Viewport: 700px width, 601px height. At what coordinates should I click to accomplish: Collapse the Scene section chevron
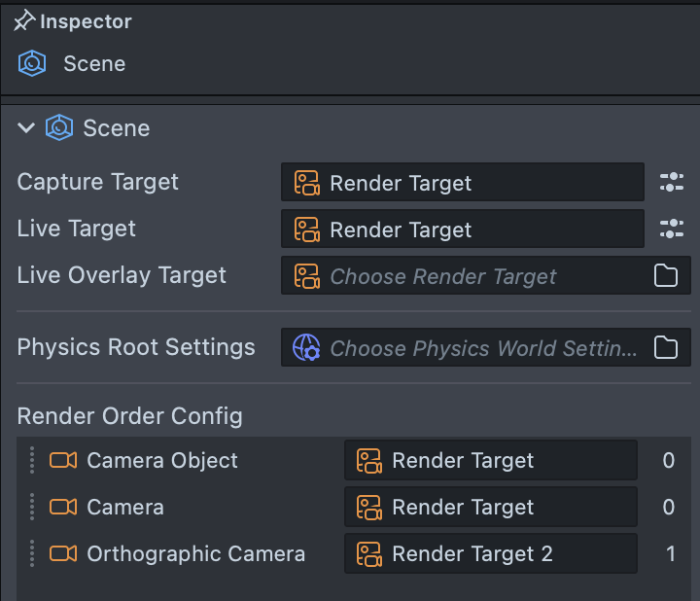[26, 128]
